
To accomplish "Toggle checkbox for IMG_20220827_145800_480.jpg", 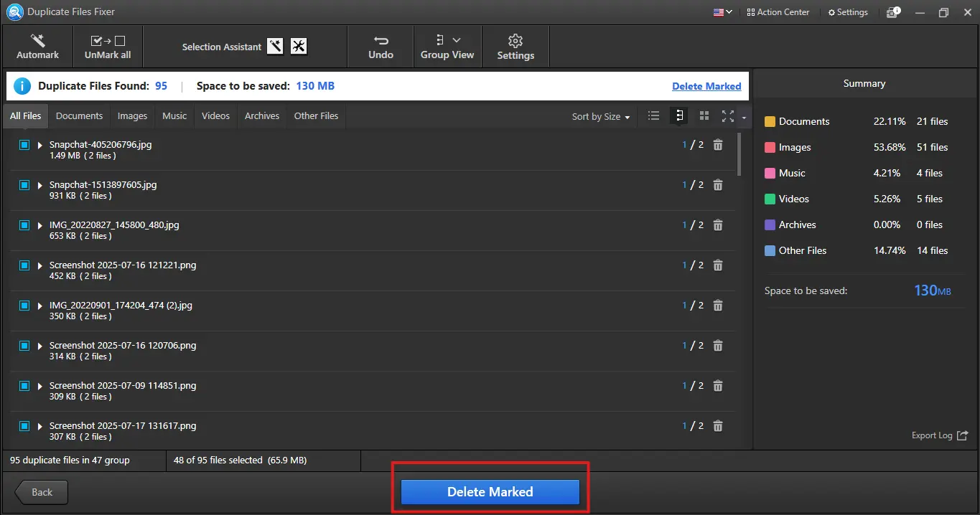I will coord(24,225).
